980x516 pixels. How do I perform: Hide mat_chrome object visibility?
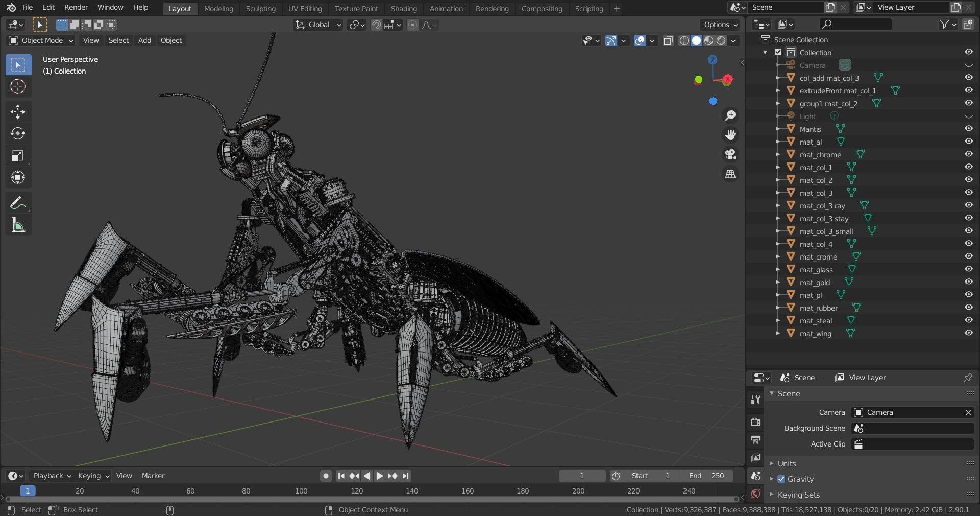click(x=968, y=154)
